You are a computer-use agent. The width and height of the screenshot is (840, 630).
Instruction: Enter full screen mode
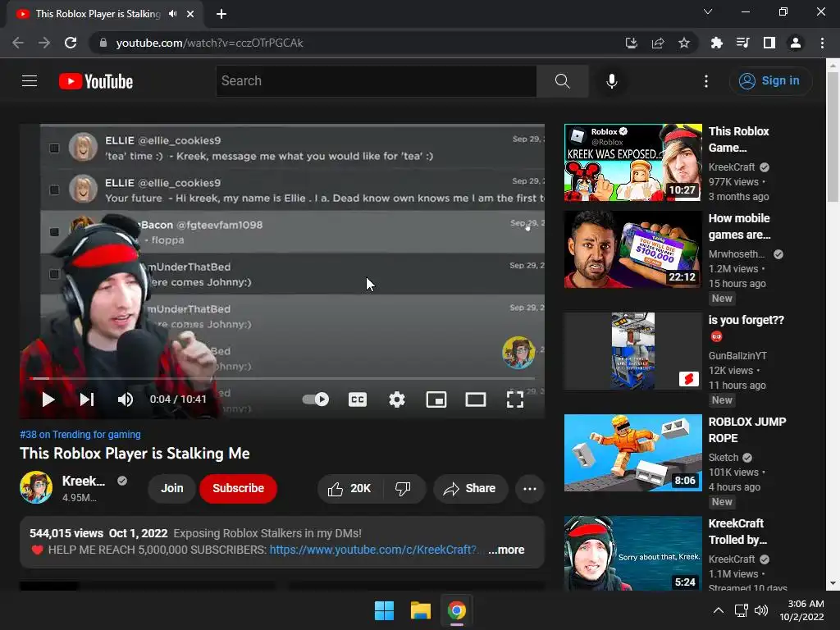515,399
